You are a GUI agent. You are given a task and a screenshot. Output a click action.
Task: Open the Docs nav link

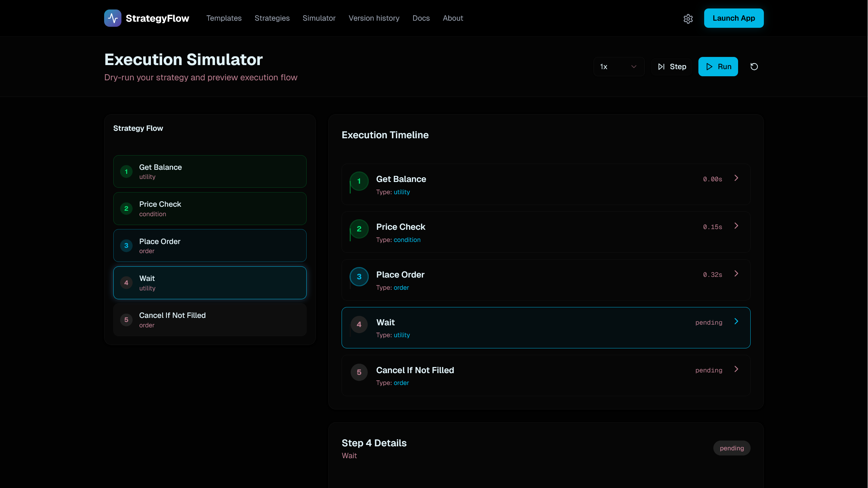click(x=421, y=18)
